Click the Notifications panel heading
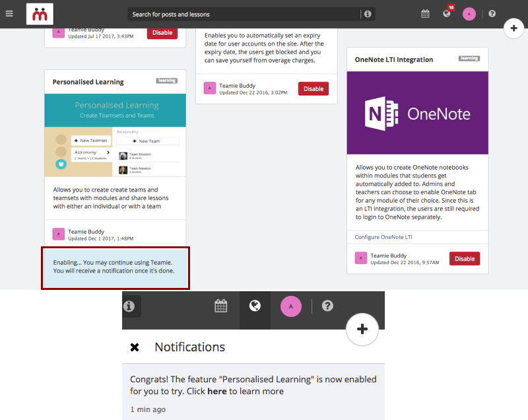The width and height of the screenshot is (528, 420). [x=190, y=347]
